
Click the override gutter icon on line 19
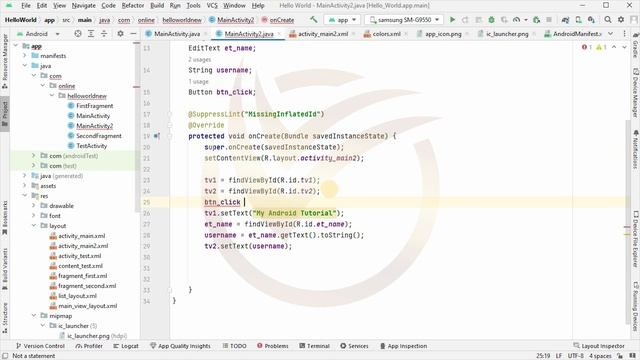(x=157, y=136)
